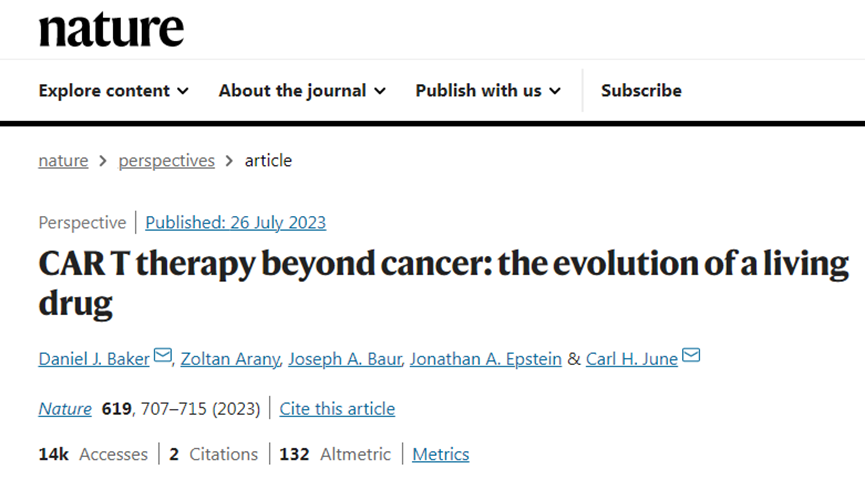Click the email envelope icon beside Carl H. June
The height and width of the screenshot is (489, 865).
coord(691,354)
